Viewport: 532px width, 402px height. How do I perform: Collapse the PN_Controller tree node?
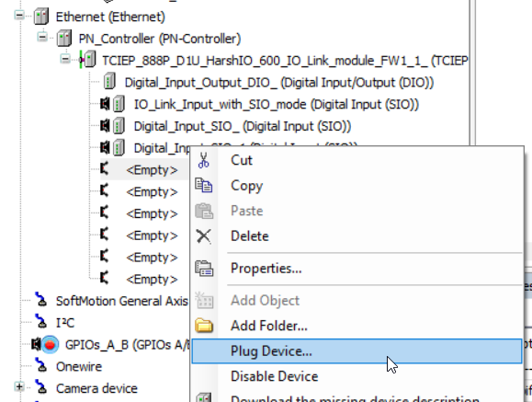tap(42, 38)
